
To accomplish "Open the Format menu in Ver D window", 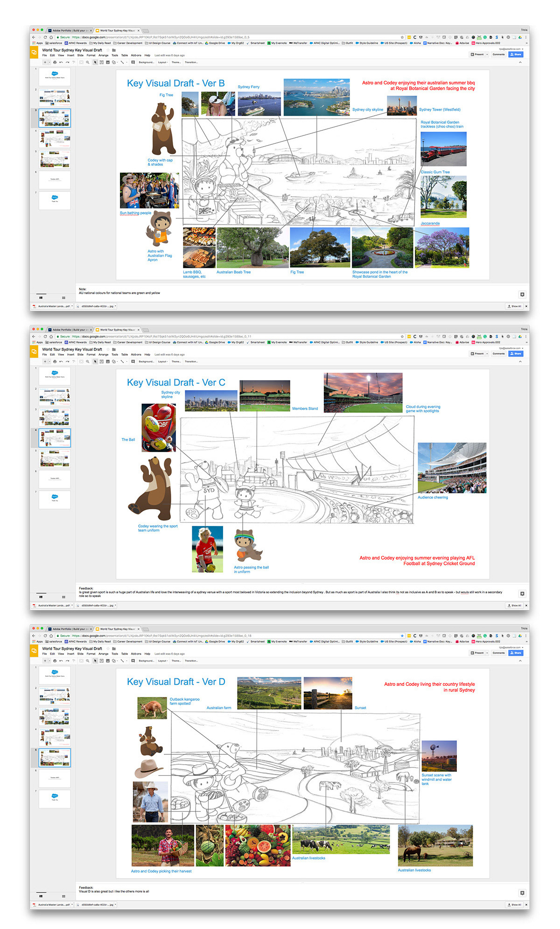I will point(91,654).
